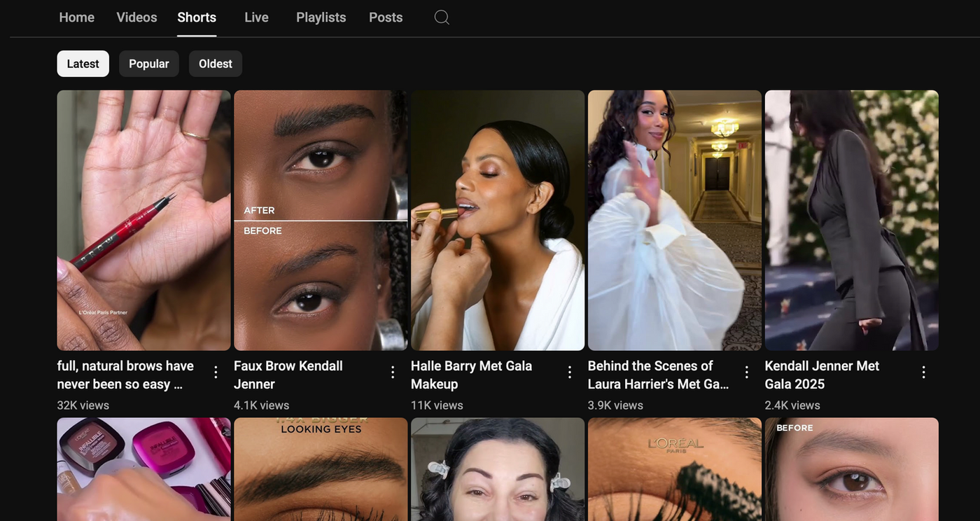Go to the Home tab
This screenshot has height=521, width=980.
(x=77, y=18)
